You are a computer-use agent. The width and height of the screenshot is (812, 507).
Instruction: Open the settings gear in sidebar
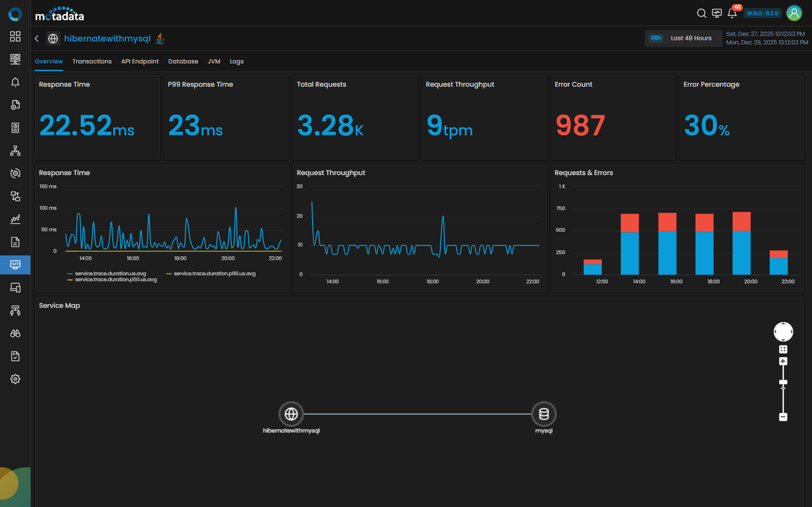pos(15,379)
